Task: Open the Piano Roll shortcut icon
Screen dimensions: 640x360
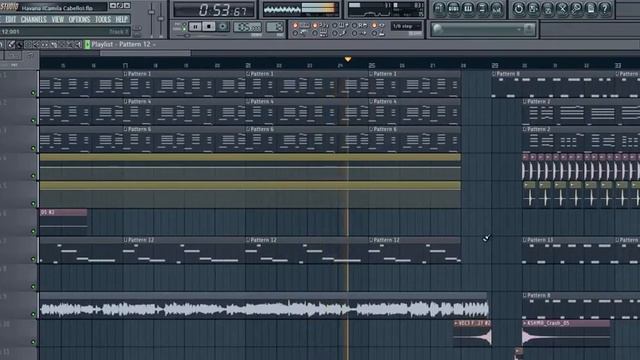Action: (468, 9)
